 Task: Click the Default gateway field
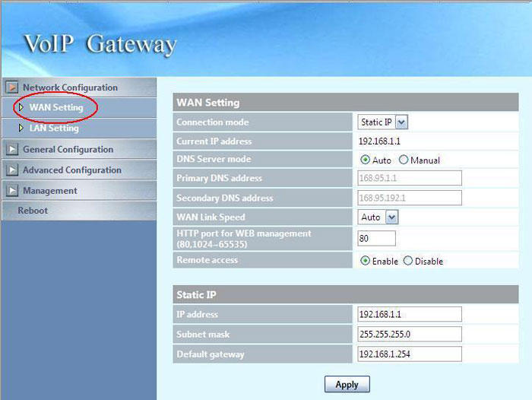410,354
